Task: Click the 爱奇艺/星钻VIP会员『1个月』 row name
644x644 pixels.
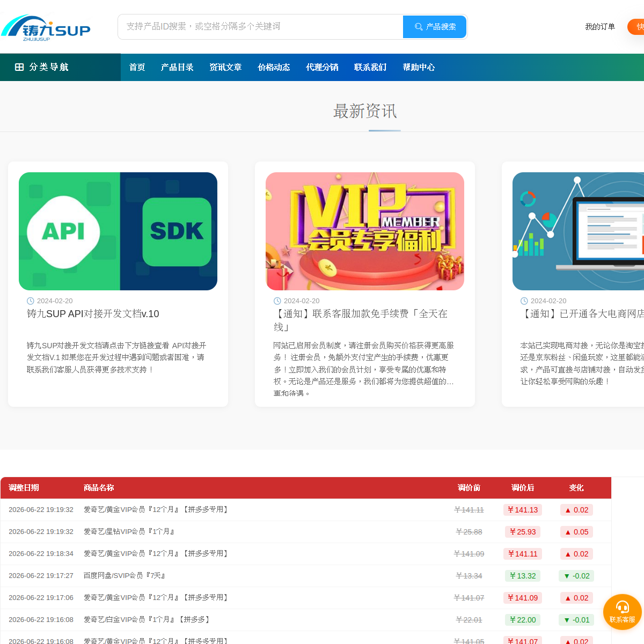Action: (129, 532)
